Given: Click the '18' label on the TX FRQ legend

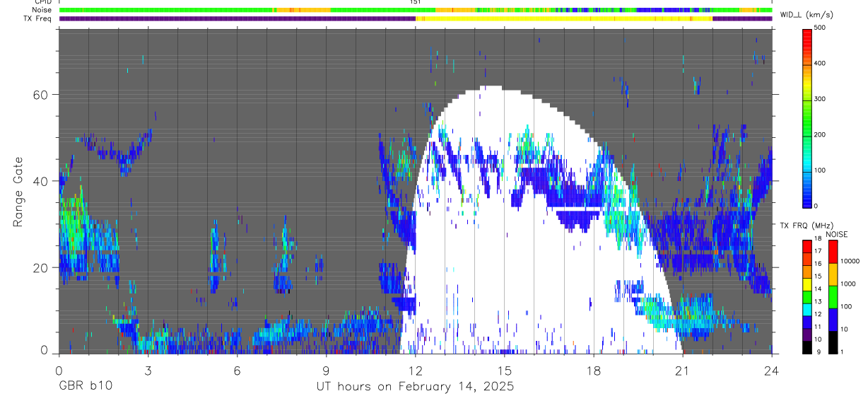Looking at the screenshot, I should point(816,239).
